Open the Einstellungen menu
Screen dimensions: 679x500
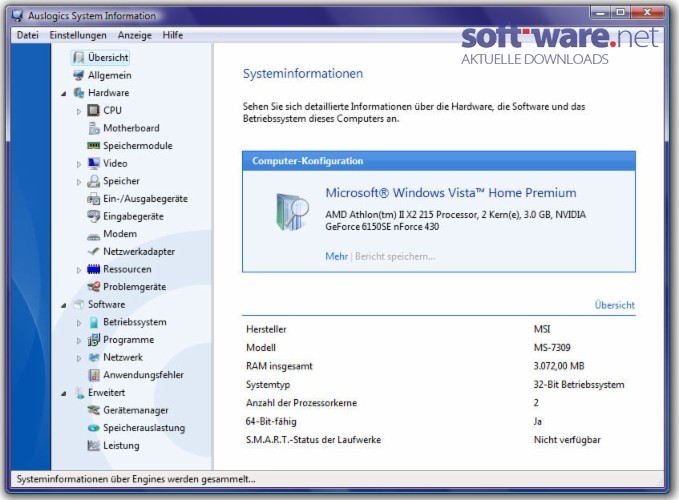click(78, 35)
